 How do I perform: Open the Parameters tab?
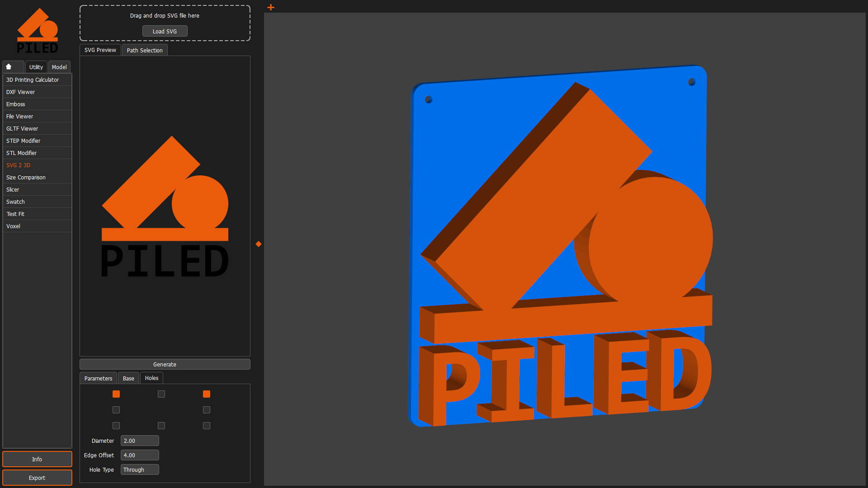(x=98, y=378)
